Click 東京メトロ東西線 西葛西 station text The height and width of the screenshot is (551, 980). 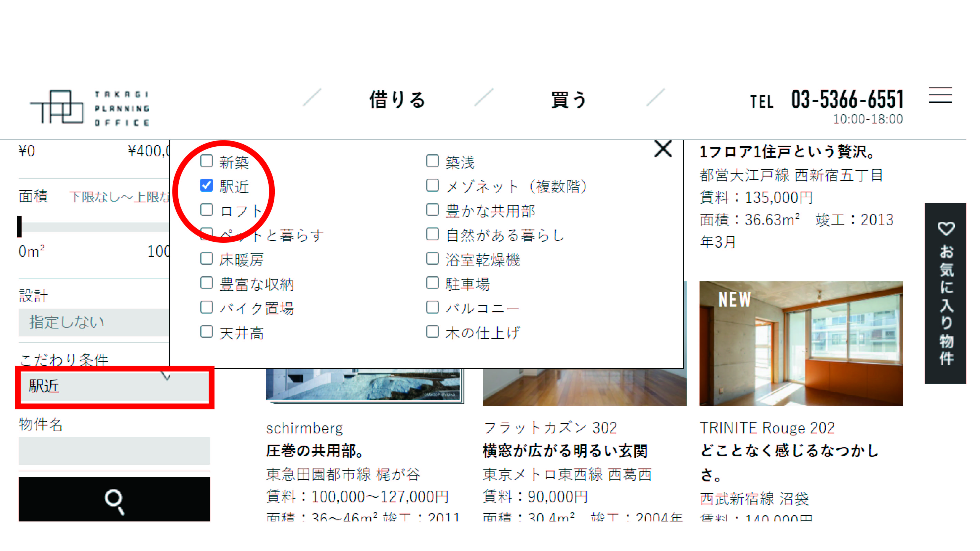(567, 474)
